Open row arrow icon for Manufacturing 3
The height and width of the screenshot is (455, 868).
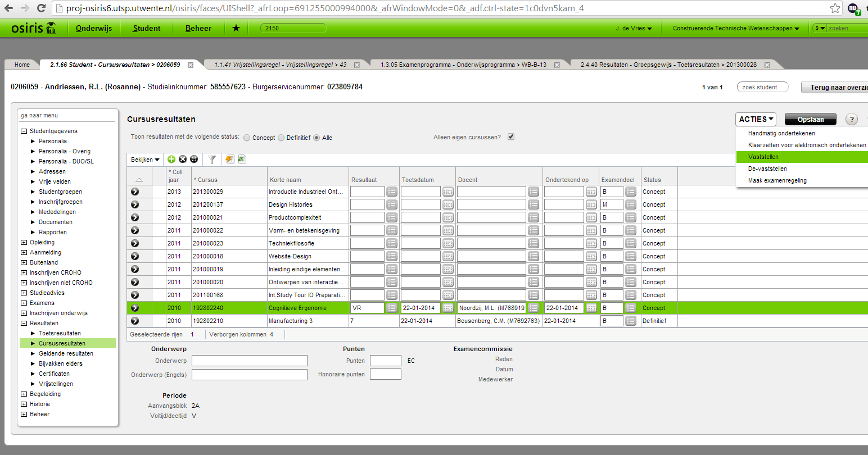135,321
